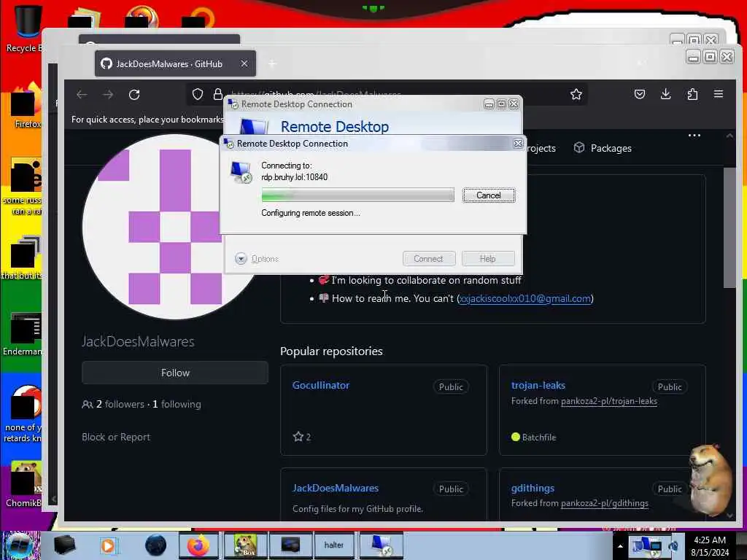
Task: Select the JackDoesMalwares · GitHub browser tab
Action: click(x=175, y=63)
